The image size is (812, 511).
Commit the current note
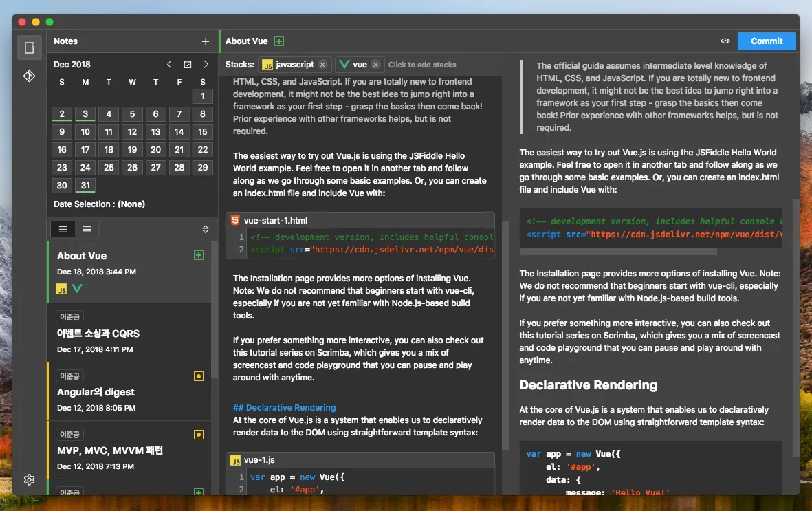pyautogui.click(x=767, y=41)
